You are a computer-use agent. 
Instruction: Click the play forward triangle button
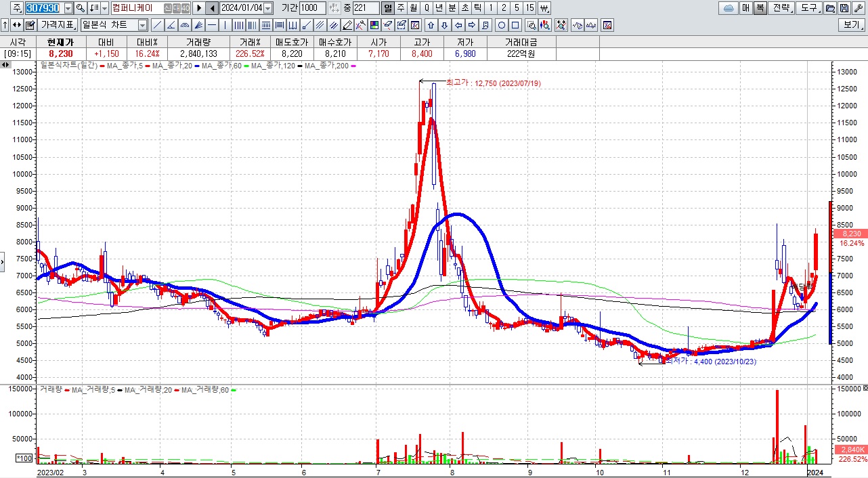[199, 8]
